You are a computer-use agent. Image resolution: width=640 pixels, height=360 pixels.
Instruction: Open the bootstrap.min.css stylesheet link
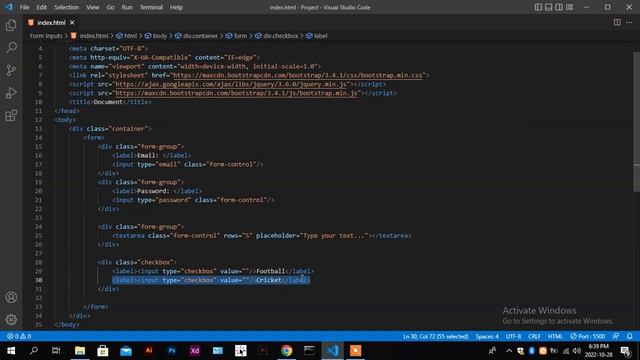click(x=298, y=75)
